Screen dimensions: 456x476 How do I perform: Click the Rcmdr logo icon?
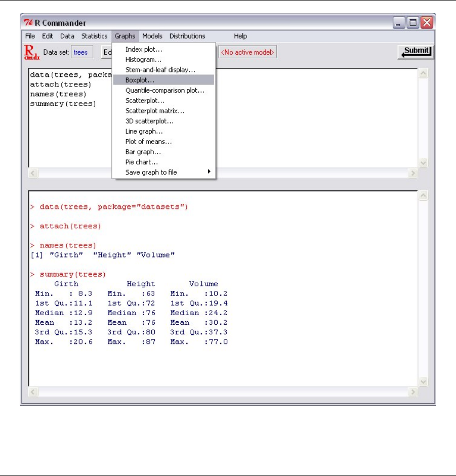[x=31, y=52]
